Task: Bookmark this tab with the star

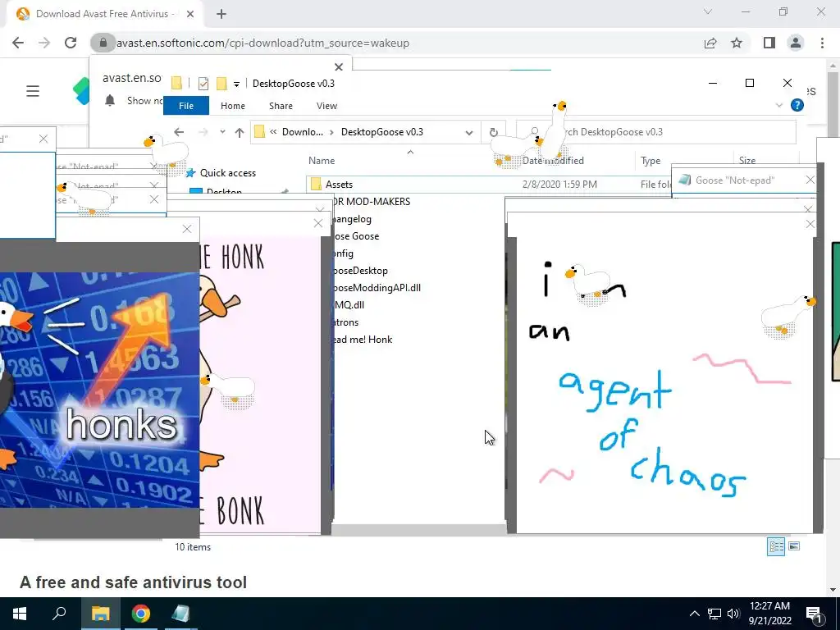Action: tap(737, 43)
